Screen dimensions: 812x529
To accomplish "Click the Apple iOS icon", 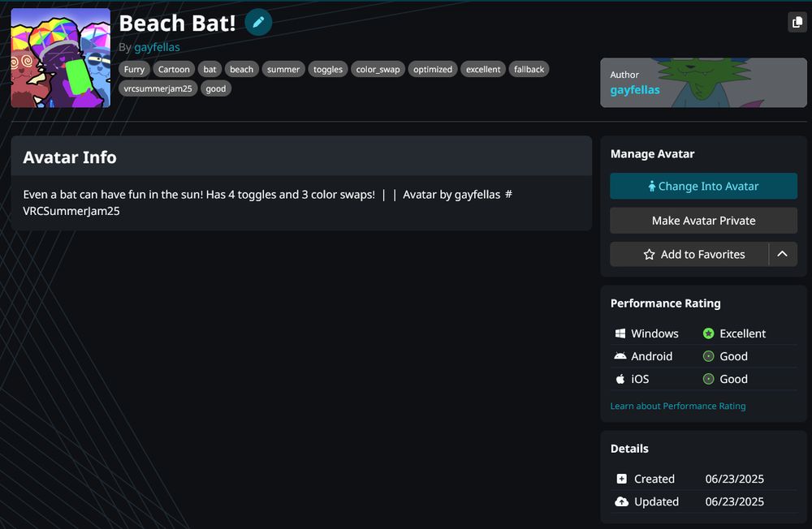I will [620, 379].
